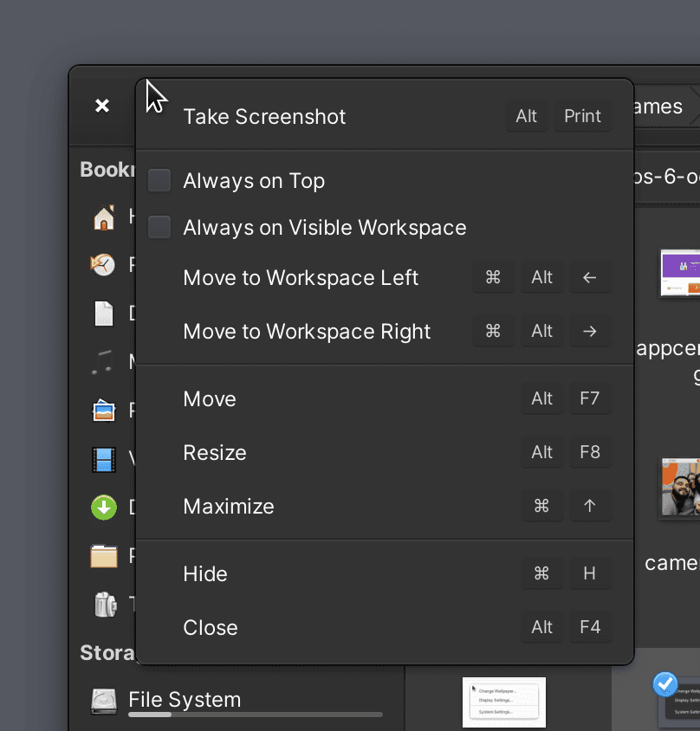Open the Home bookmark icon in sidebar
The height and width of the screenshot is (731, 700).
tap(104, 217)
